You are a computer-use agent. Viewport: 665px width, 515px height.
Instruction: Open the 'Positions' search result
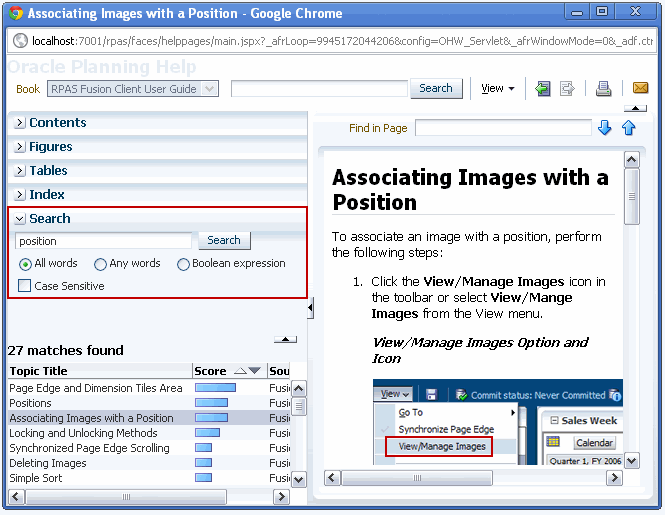[x=30, y=403]
